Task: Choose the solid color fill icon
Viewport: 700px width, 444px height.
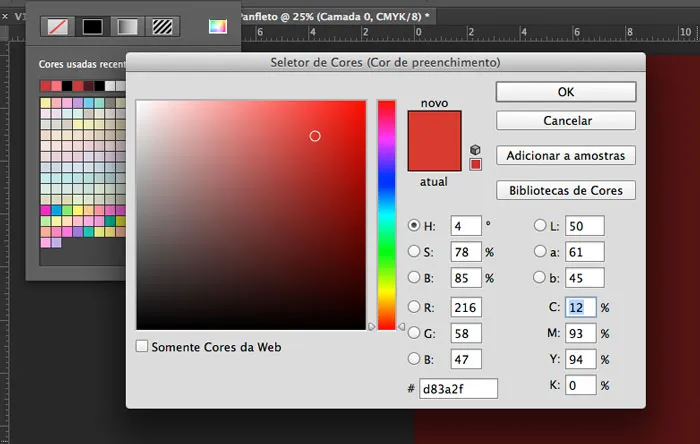Action: point(92,27)
